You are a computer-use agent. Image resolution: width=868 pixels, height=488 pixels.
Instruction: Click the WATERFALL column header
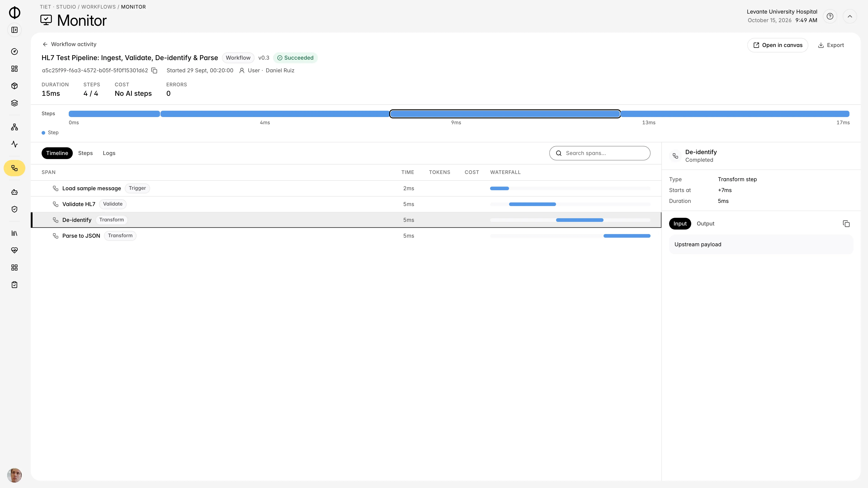505,172
